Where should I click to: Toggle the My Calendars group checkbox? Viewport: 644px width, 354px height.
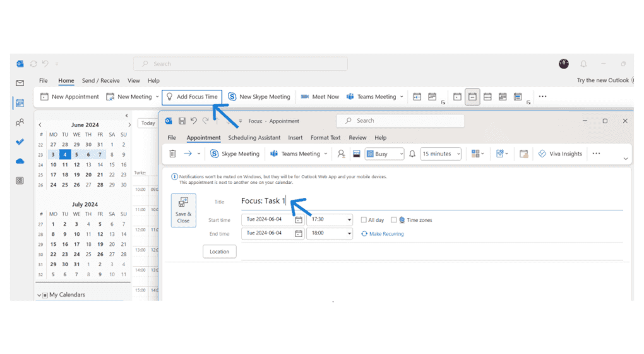[x=45, y=295]
